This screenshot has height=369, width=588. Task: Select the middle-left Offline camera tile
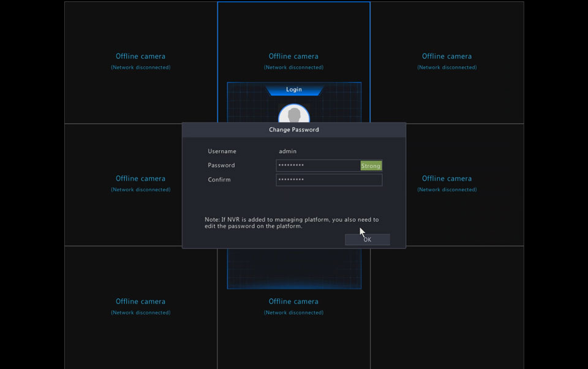[123, 184]
